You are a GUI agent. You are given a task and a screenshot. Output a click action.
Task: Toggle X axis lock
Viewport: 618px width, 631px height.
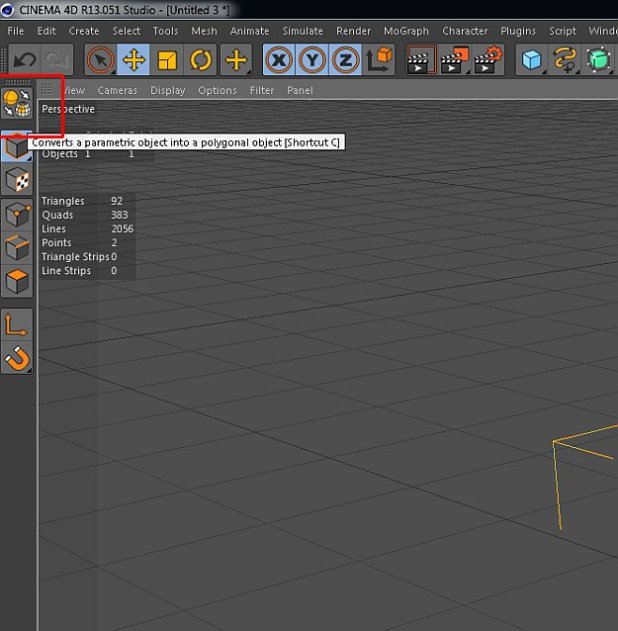click(x=279, y=60)
